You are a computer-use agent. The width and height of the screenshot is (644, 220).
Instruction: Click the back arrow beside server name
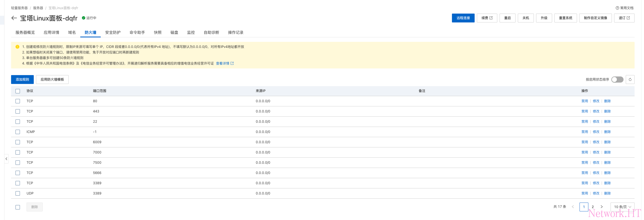pyautogui.click(x=14, y=18)
